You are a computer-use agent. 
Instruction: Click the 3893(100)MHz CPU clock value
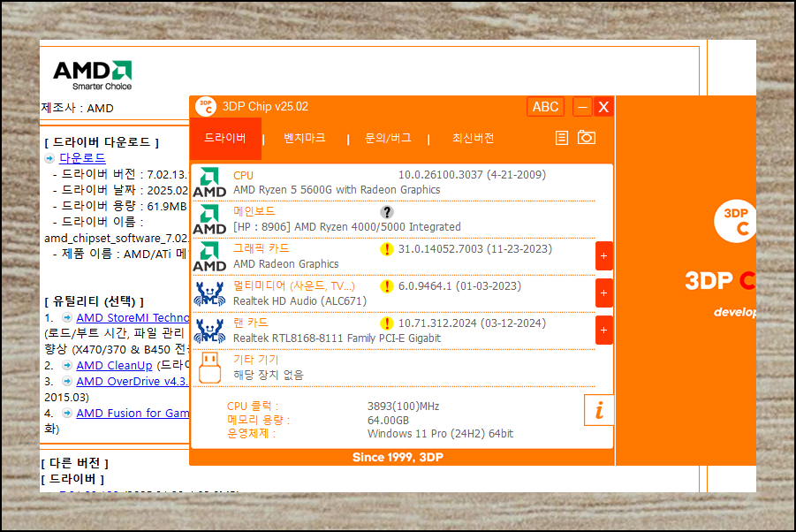(403, 407)
